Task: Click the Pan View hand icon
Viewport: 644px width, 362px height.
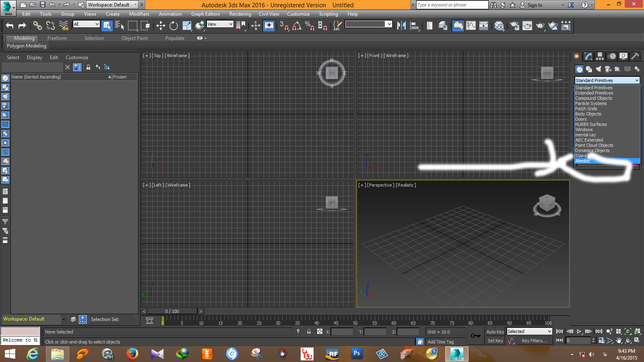Action: point(619,340)
